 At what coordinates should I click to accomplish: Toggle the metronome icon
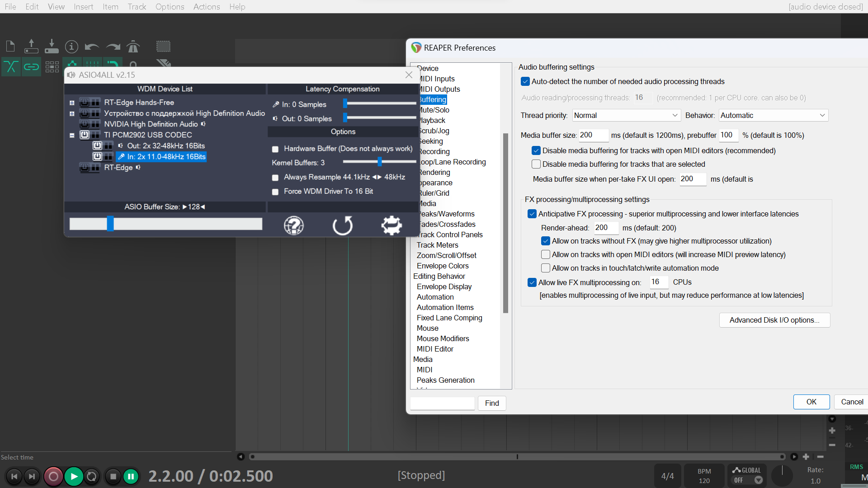133,46
